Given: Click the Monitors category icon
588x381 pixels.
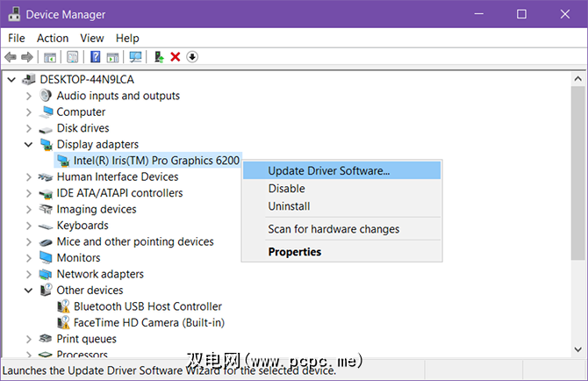Looking at the screenshot, I should click(46, 257).
